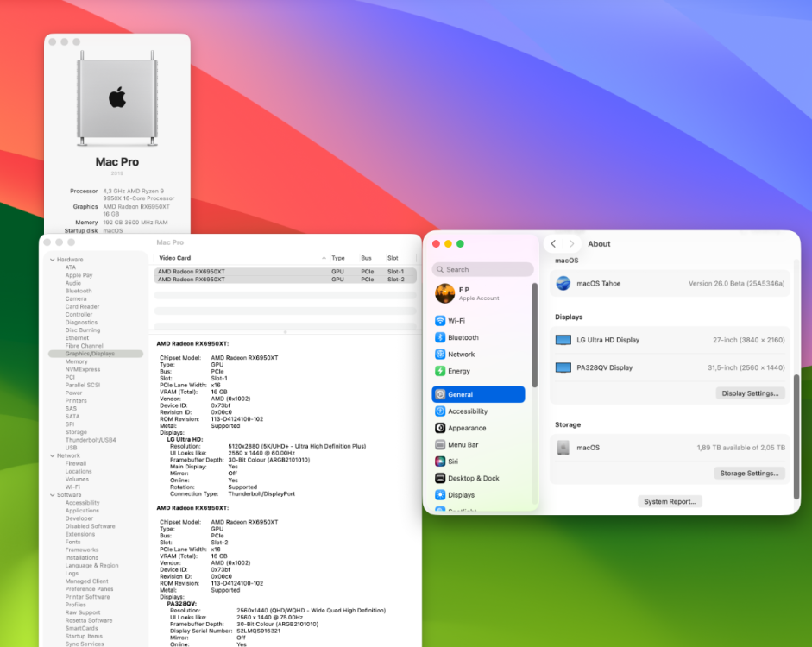Collapse the Network tree section
Image resolution: width=812 pixels, height=647 pixels.
[53, 456]
